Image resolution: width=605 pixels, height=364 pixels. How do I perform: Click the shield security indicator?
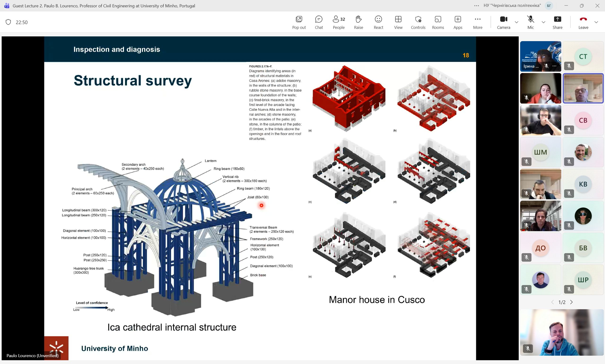[x=8, y=22]
